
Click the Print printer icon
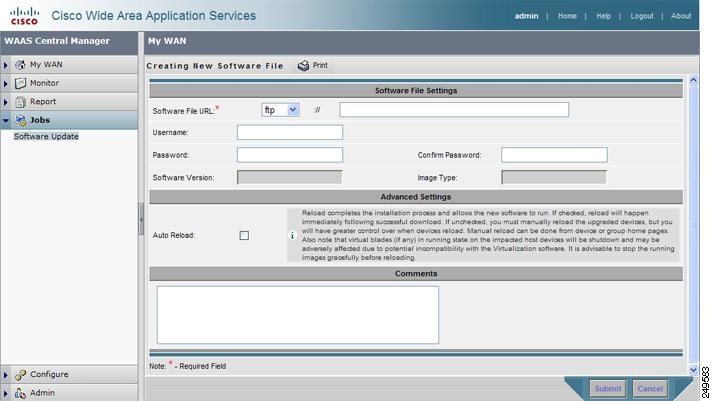303,66
